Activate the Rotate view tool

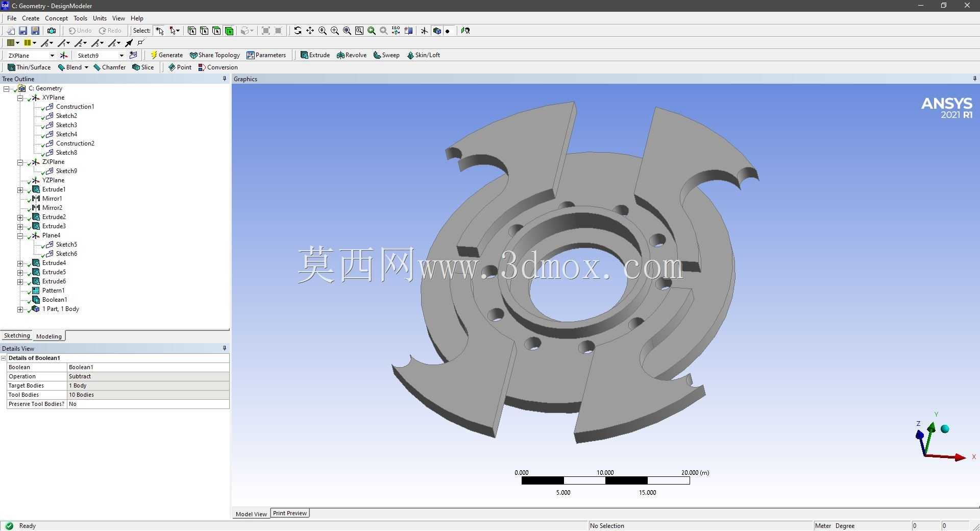click(298, 31)
